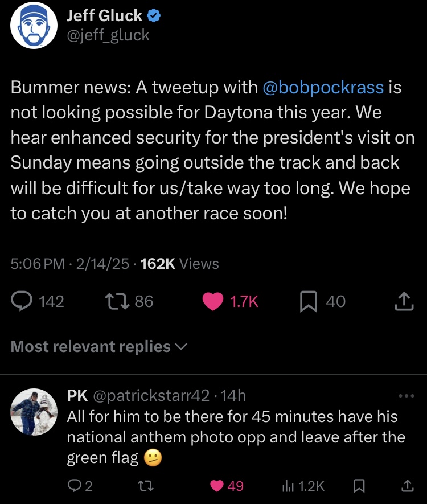Click Jeff Gluck's verified badge
This screenshot has height=504, width=427.
click(x=154, y=17)
